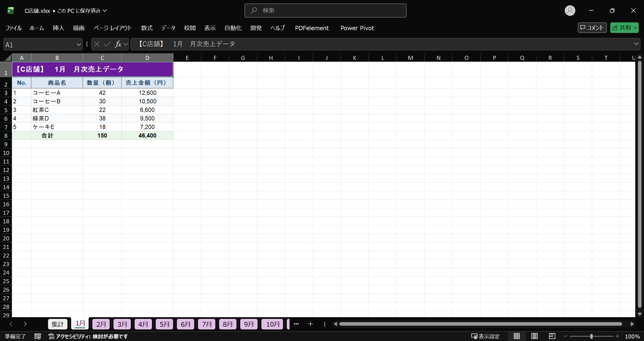Click the enter checkmark icon in formula bar

pyautogui.click(x=107, y=44)
